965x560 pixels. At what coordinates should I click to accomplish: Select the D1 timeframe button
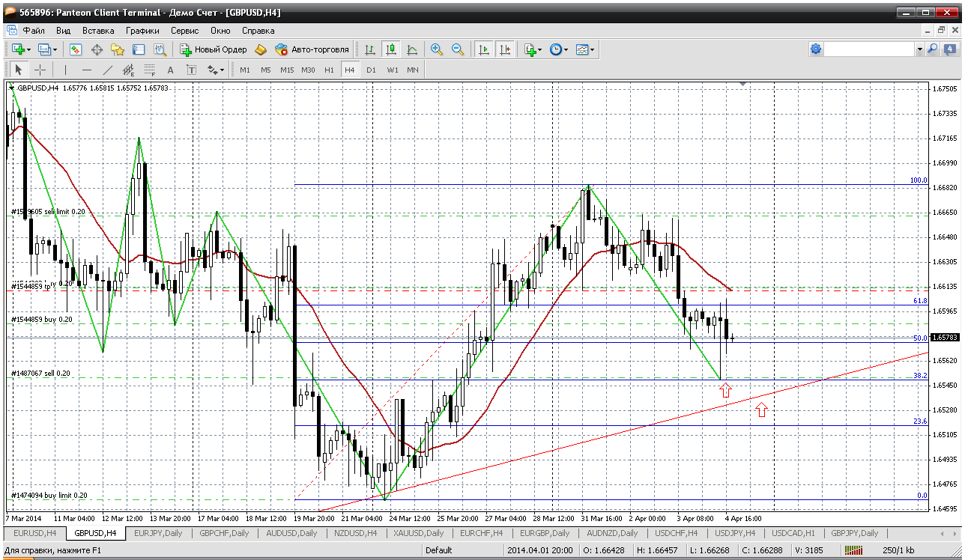point(371,70)
